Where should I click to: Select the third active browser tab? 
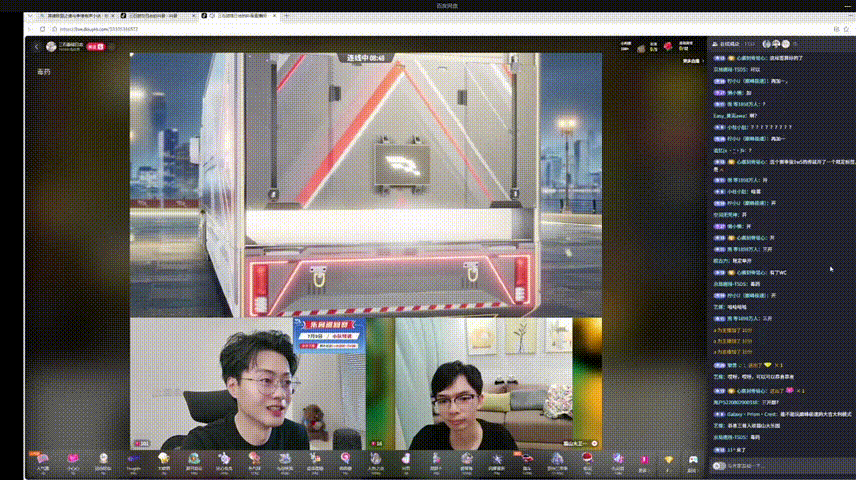tap(237, 16)
